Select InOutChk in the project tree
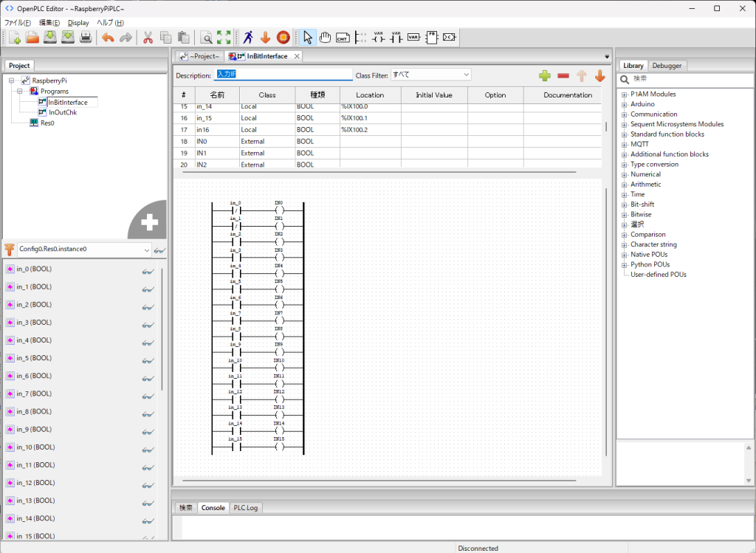756x553 pixels. coord(63,112)
